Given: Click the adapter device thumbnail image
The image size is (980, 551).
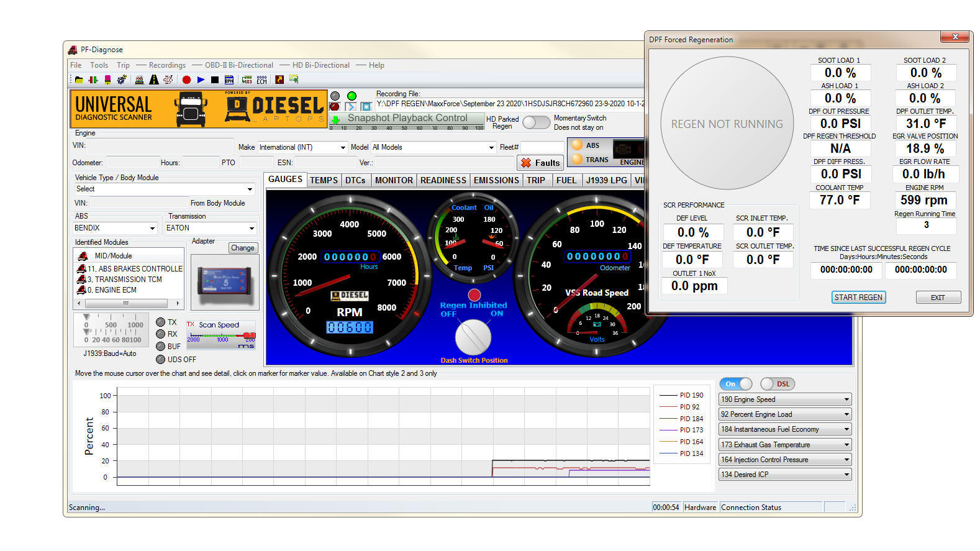Looking at the screenshot, I should tap(225, 283).
